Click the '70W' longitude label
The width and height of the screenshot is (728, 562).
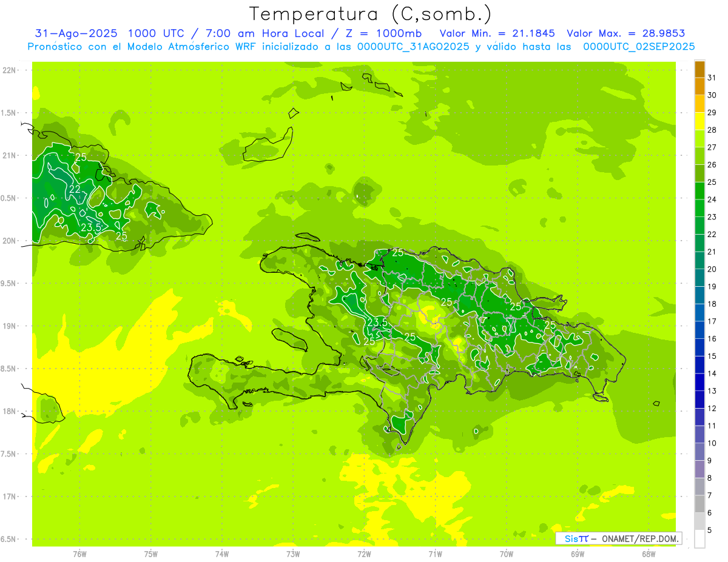point(507,554)
